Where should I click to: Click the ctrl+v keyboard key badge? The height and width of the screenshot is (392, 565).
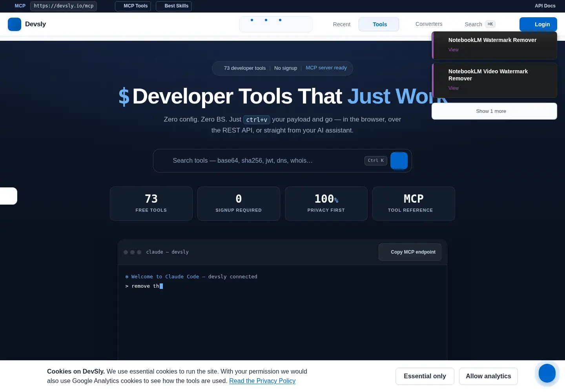[x=257, y=120]
